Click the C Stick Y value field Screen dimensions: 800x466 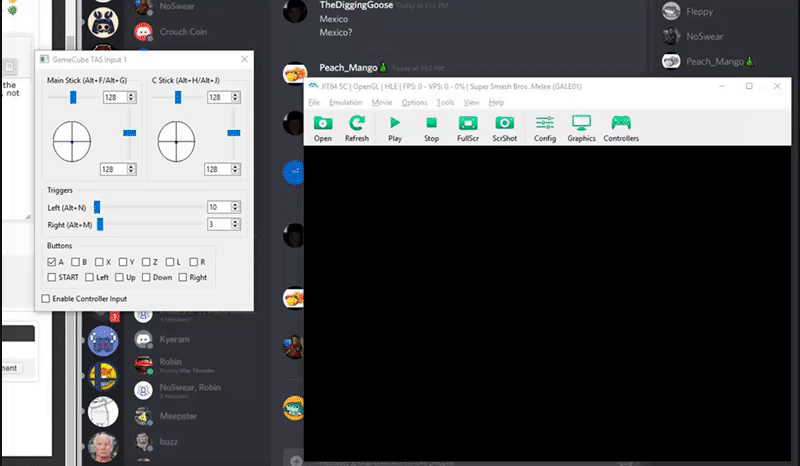click(217, 169)
